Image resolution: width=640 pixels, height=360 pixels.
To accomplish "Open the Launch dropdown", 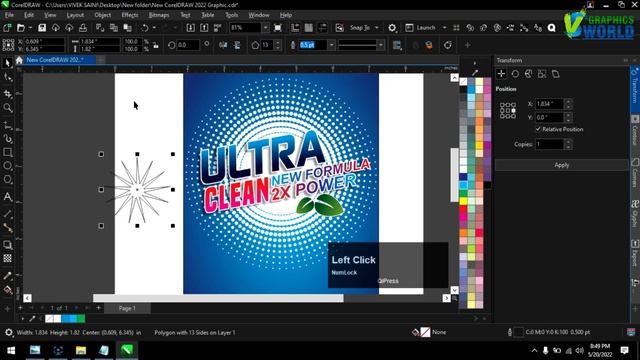I will 444,27.
